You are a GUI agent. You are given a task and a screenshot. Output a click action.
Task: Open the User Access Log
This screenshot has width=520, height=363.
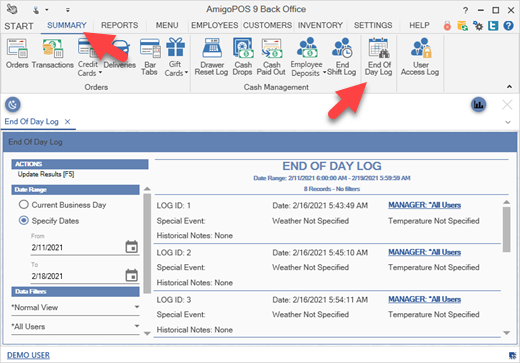420,57
